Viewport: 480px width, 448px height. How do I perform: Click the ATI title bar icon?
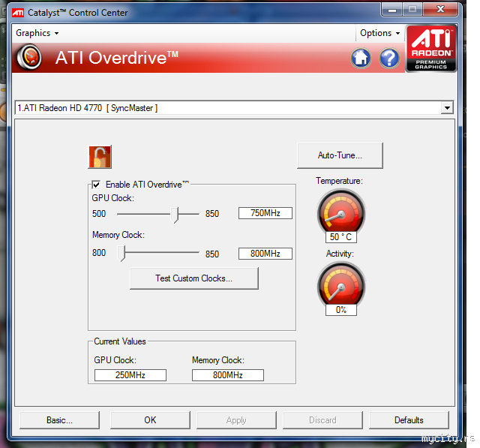(x=18, y=13)
